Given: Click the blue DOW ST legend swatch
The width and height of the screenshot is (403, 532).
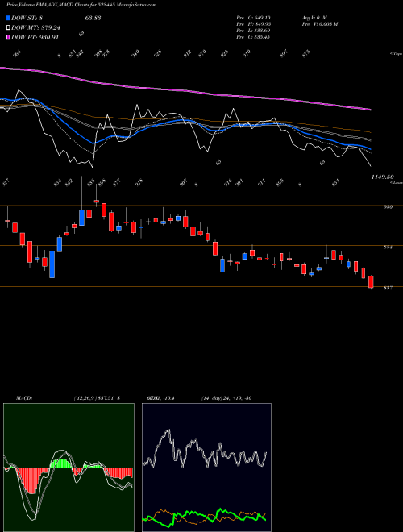Looking at the screenshot, I should [8, 18].
